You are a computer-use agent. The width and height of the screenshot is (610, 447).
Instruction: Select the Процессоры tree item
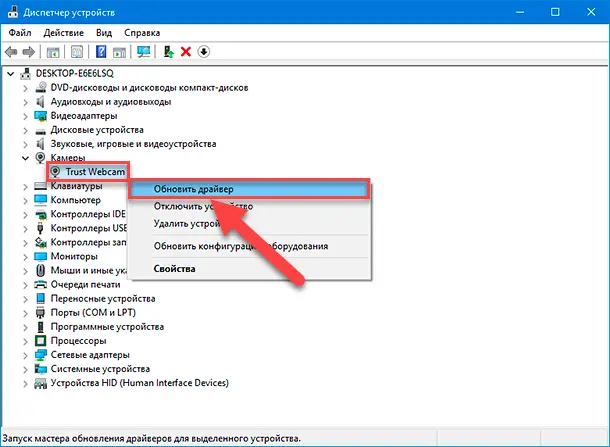click(78, 340)
